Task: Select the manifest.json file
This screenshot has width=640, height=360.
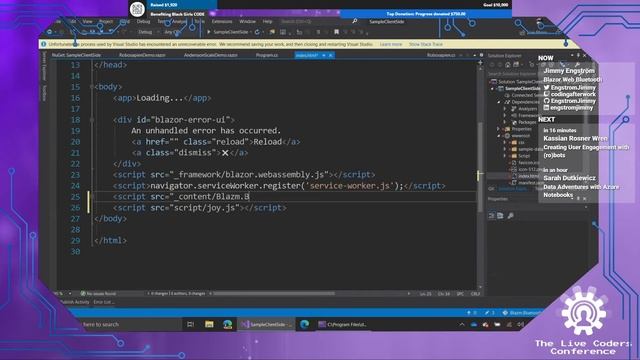Action: point(527,182)
